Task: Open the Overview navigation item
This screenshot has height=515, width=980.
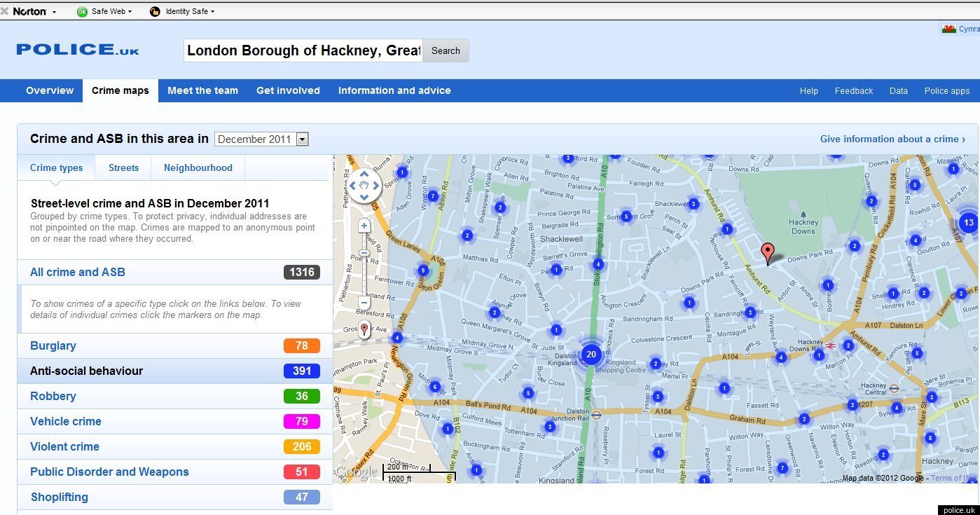Action: [x=50, y=90]
